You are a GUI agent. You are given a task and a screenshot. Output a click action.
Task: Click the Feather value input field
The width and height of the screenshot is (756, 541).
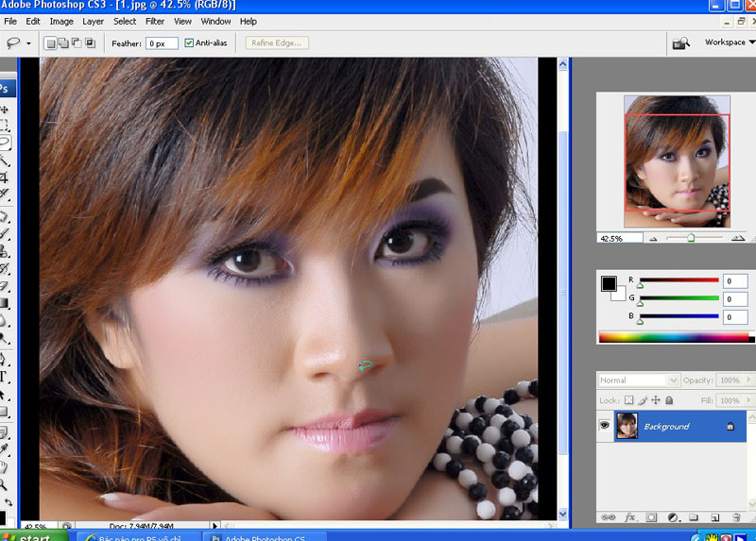[x=162, y=43]
